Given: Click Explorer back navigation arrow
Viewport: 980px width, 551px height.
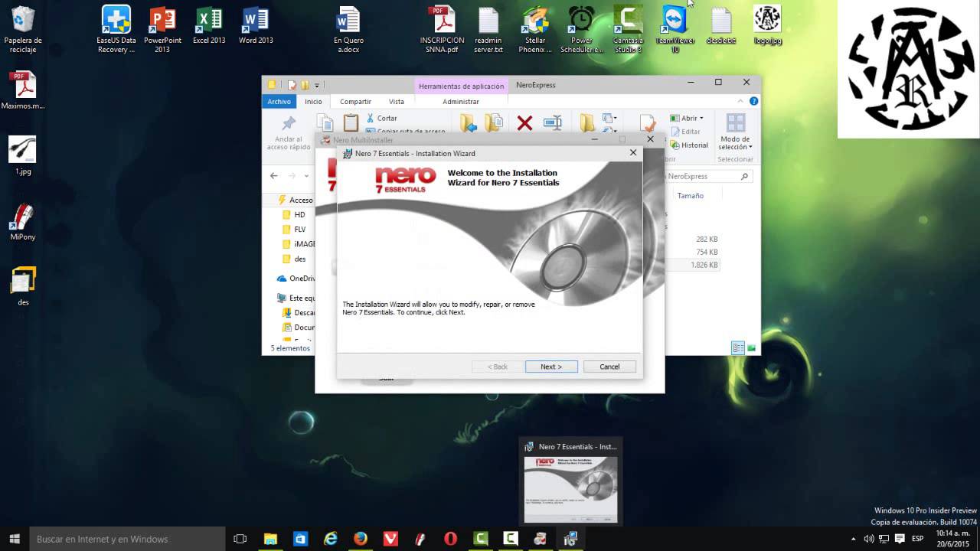Looking at the screenshot, I should point(274,176).
